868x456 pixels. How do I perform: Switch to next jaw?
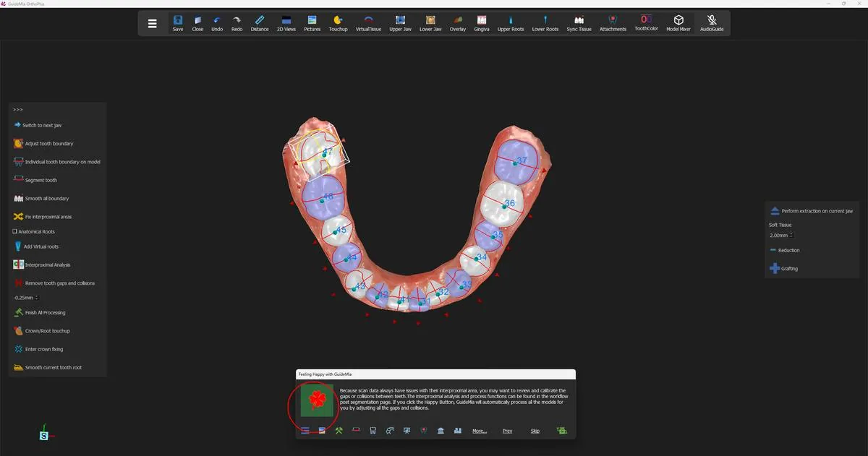(37, 125)
